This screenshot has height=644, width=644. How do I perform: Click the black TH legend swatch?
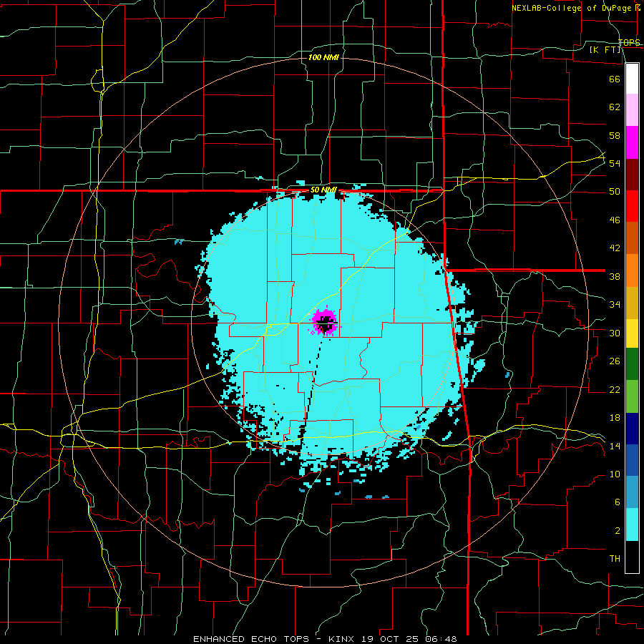pos(632,557)
